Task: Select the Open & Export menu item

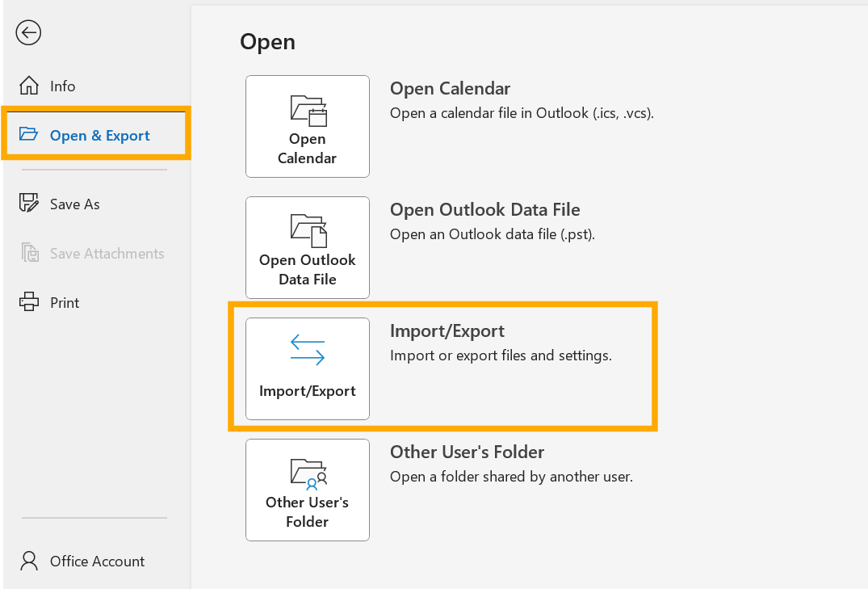Action: coord(96,134)
